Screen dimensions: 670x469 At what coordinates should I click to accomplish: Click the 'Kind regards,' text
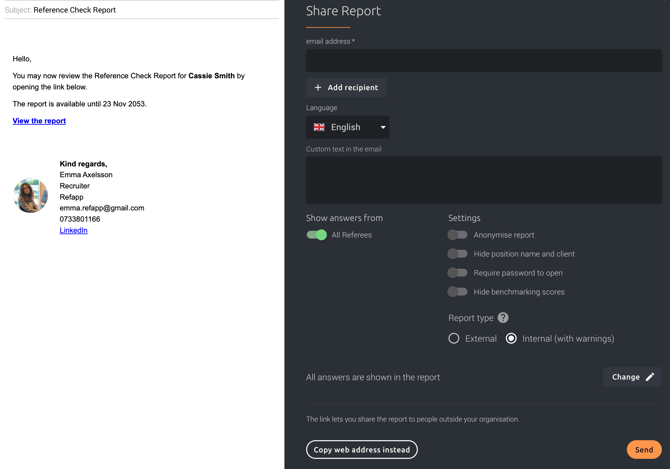pos(83,164)
